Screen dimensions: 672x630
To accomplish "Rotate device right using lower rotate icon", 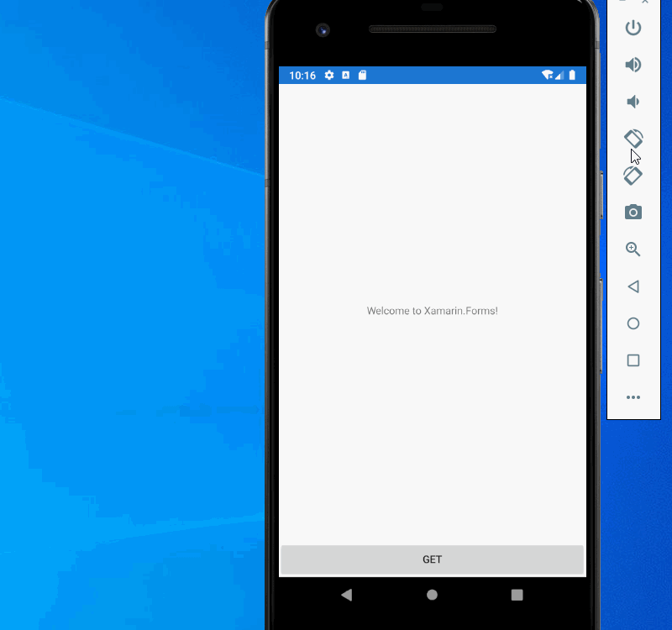I will pyautogui.click(x=633, y=176).
